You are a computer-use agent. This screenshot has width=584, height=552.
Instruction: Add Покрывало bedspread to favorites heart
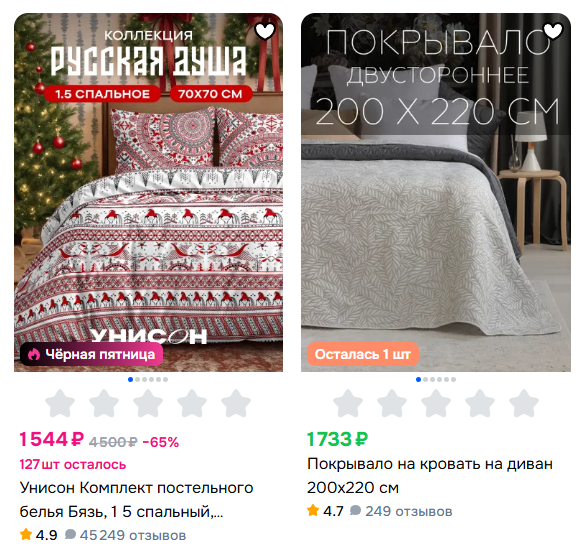553,31
